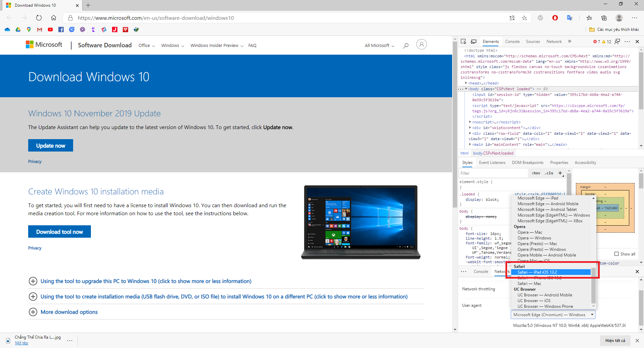Click Privacy link under Update now
This screenshot has height=348, width=644.
(x=35, y=162)
